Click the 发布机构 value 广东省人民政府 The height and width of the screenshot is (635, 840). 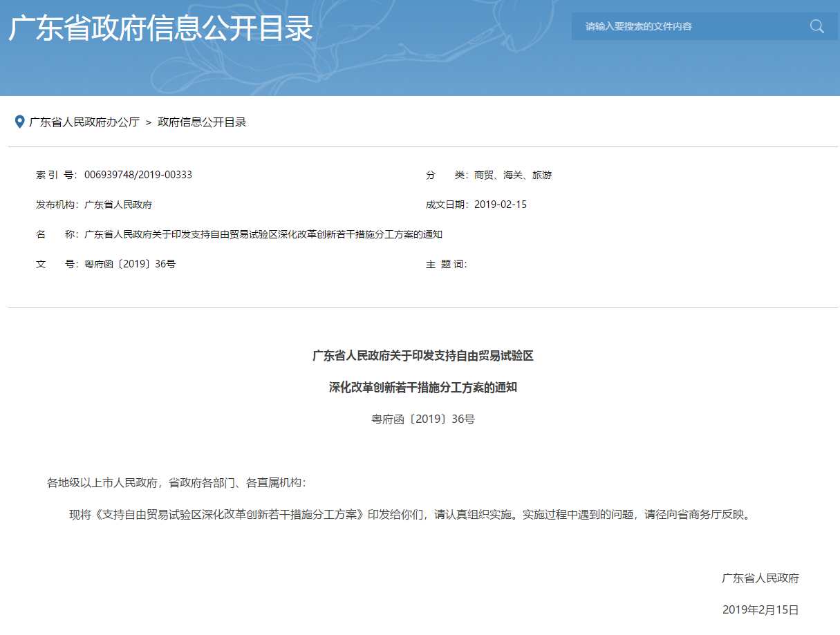118,205
